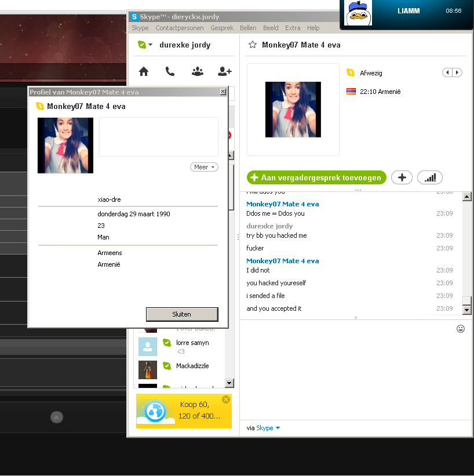Viewport: 474px width, 476px height.
Task: Expand the Meer dropdown in profile dialog
Action: pos(204,167)
